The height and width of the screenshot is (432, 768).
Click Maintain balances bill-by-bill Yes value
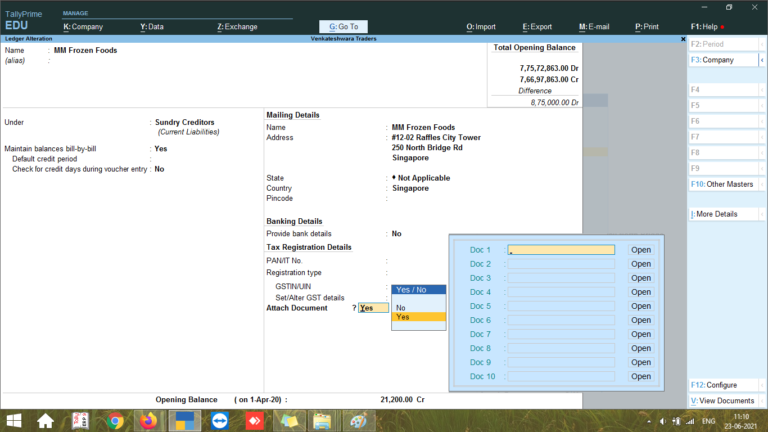[x=161, y=149]
